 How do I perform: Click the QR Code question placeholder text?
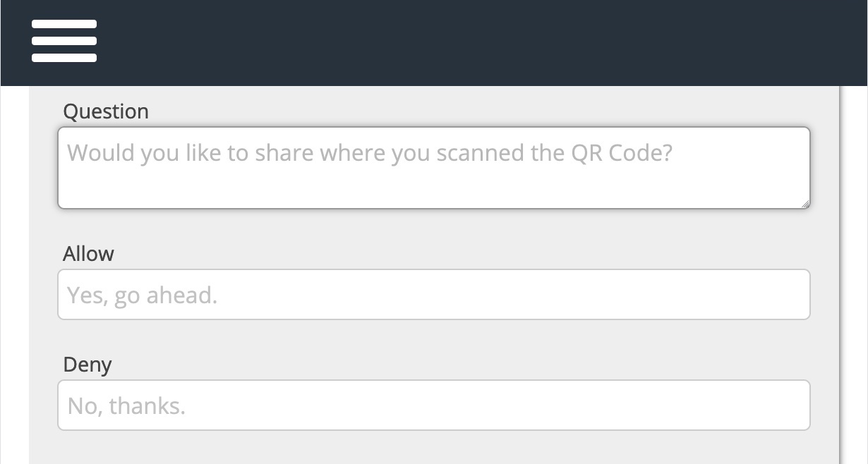370,153
